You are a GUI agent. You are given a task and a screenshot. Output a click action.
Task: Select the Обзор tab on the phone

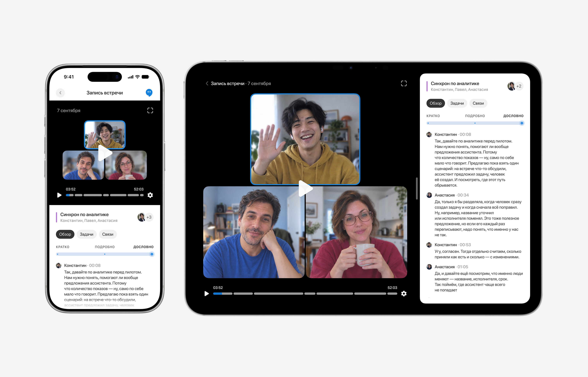pyautogui.click(x=65, y=234)
